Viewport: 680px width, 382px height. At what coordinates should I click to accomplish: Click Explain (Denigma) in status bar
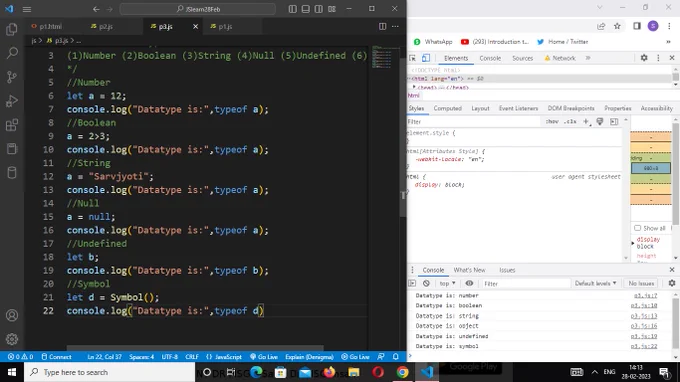tap(309, 357)
